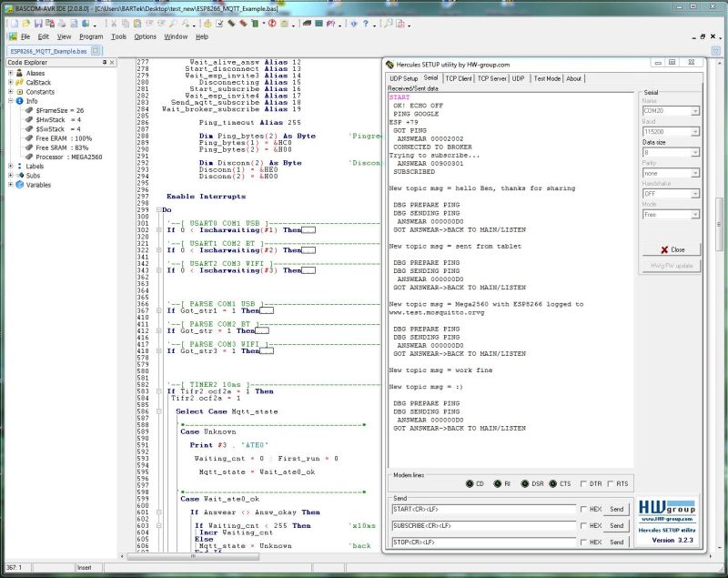Send the SUBSCRIBE<CR><LF> command
The width and height of the screenshot is (728, 578).
point(617,525)
